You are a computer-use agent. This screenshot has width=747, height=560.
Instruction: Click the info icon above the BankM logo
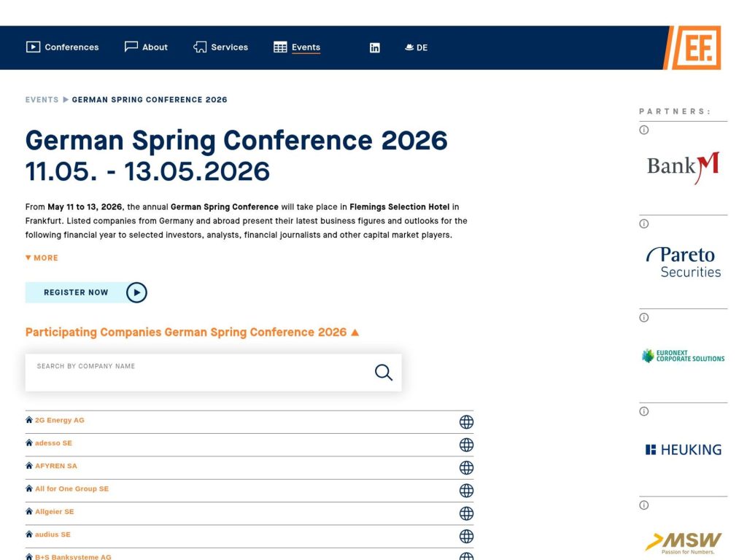[x=643, y=129]
